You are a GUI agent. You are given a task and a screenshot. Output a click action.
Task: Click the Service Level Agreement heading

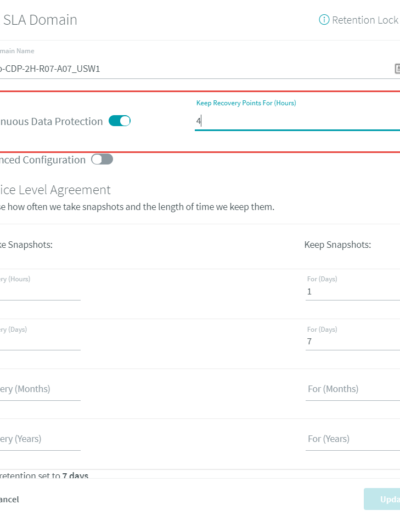click(55, 190)
